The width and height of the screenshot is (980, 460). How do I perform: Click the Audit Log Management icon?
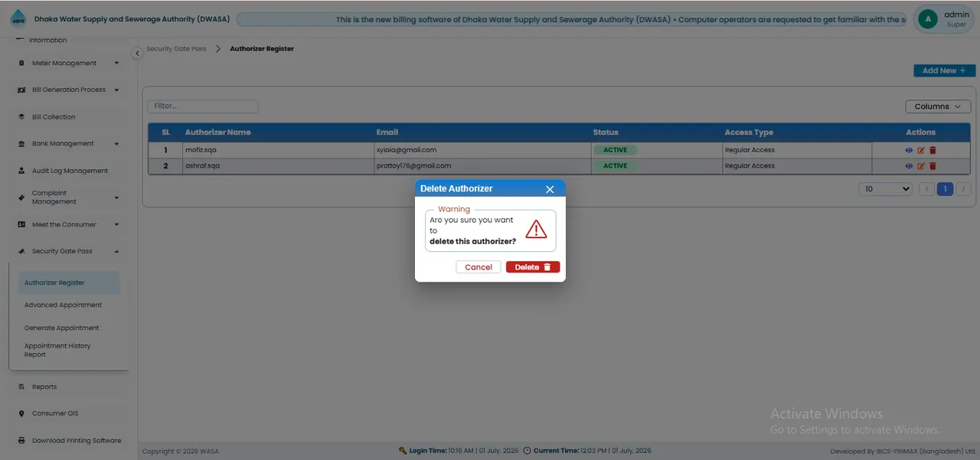[21, 171]
